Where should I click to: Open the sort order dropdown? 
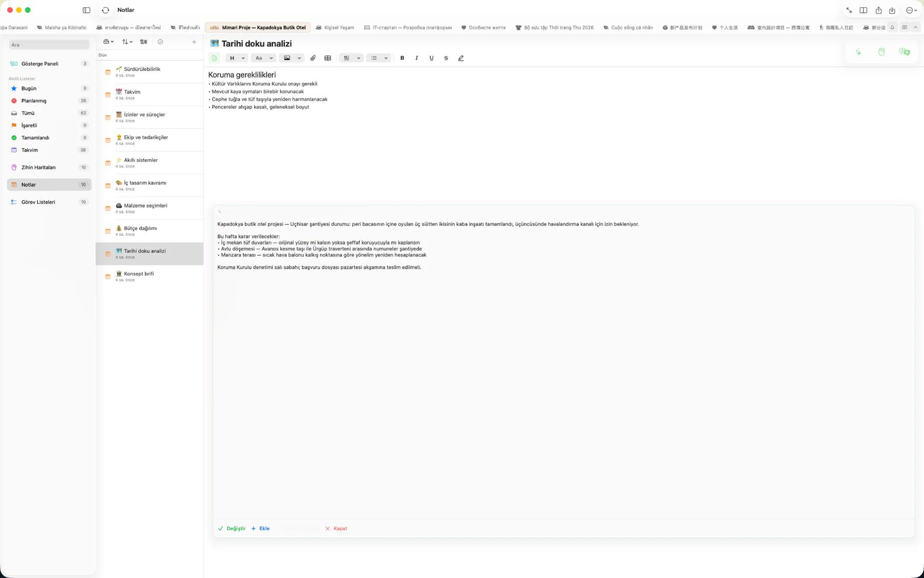pyautogui.click(x=127, y=42)
